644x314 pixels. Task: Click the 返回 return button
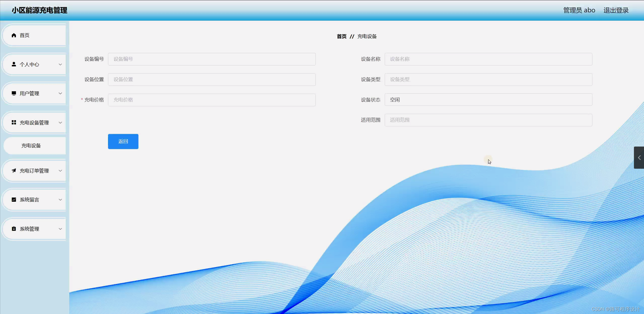point(123,141)
